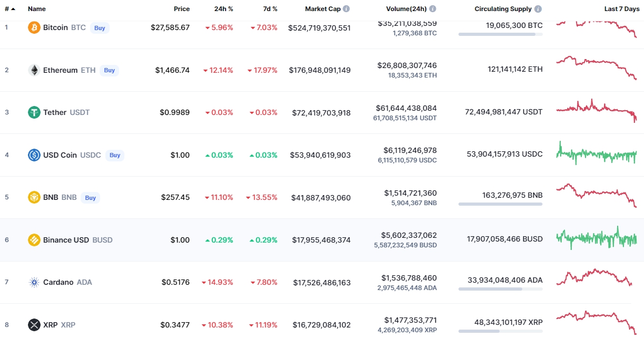Click USD Coin supply 53,904,157,913 USDC
The image size is (644, 337).
pos(505,154)
